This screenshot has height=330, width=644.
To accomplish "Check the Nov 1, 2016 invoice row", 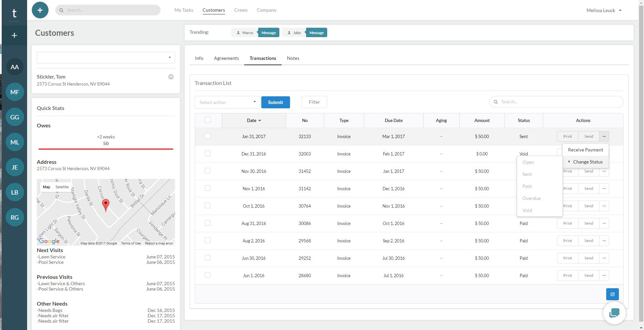I will point(207,188).
